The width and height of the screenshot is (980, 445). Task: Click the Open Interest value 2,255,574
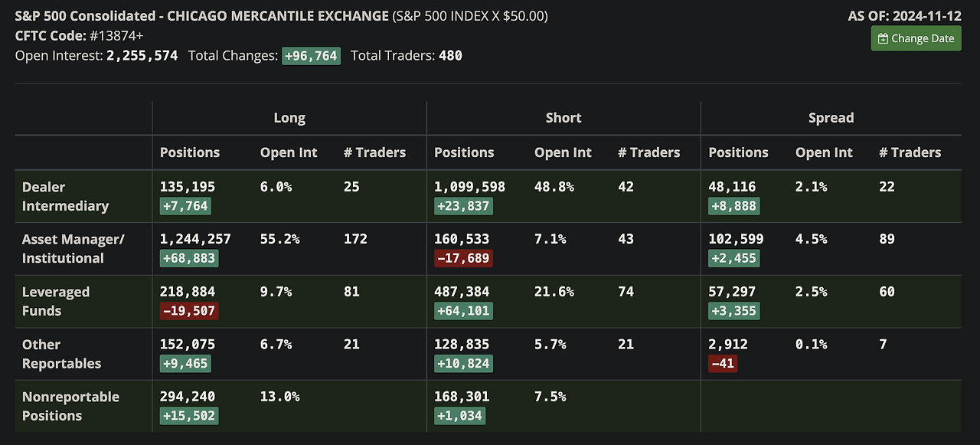[142, 55]
